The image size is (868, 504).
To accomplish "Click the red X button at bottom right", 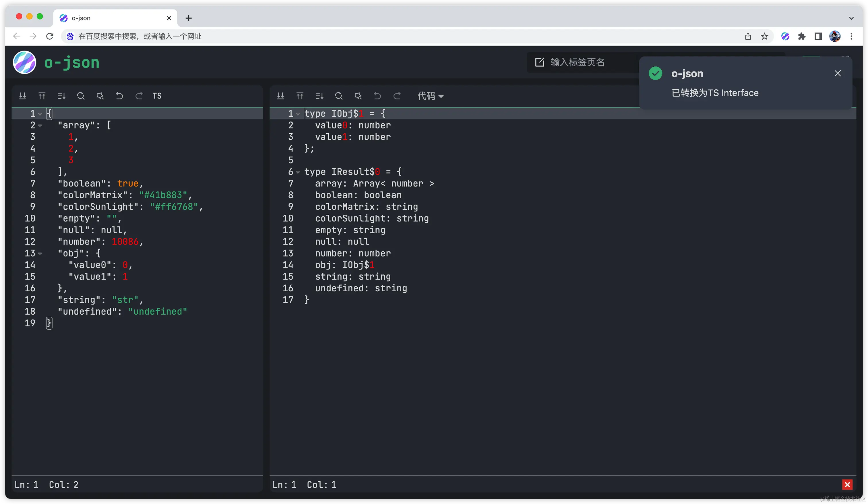I will (847, 484).
